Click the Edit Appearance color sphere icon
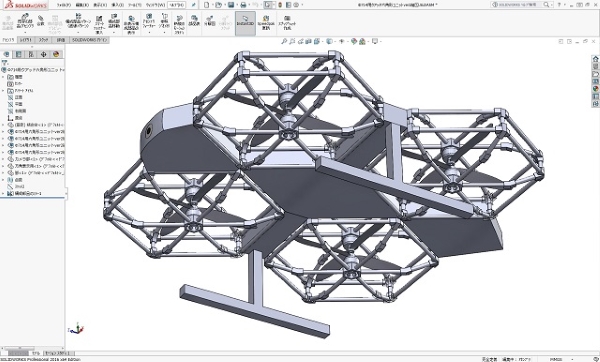 (354, 41)
